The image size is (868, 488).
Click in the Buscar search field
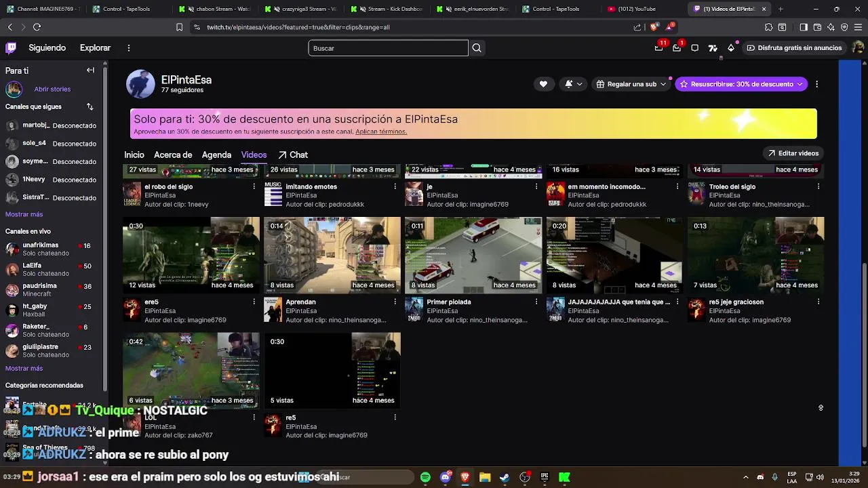point(388,48)
